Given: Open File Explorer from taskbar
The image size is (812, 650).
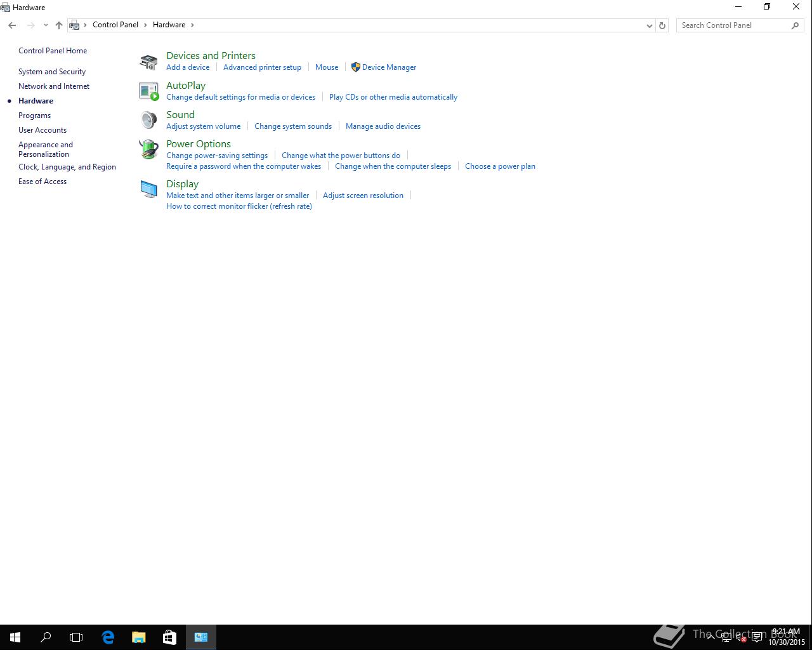Looking at the screenshot, I should pos(138,637).
